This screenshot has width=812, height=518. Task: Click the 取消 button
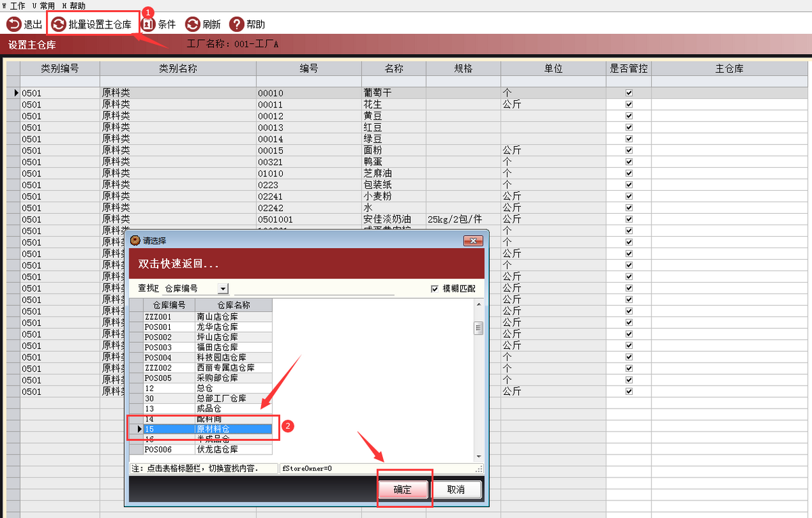click(456, 490)
